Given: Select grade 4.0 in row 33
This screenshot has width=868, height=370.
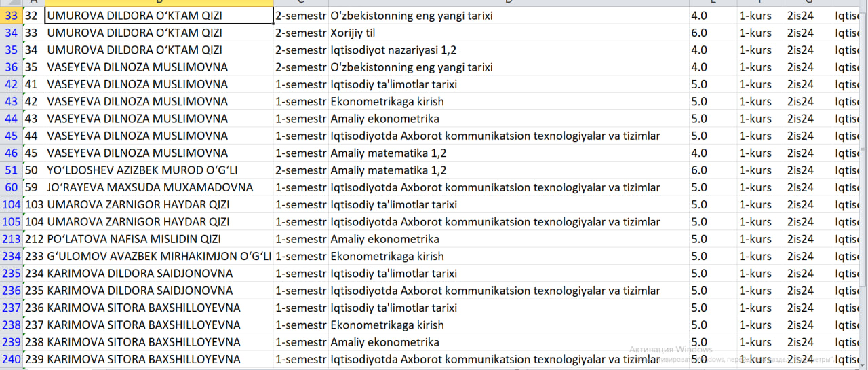Looking at the screenshot, I should click(x=713, y=16).
